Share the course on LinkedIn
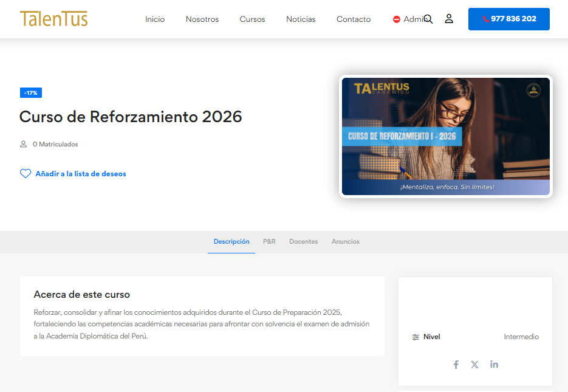Image resolution: width=568 pixels, height=392 pixels. 494,365
